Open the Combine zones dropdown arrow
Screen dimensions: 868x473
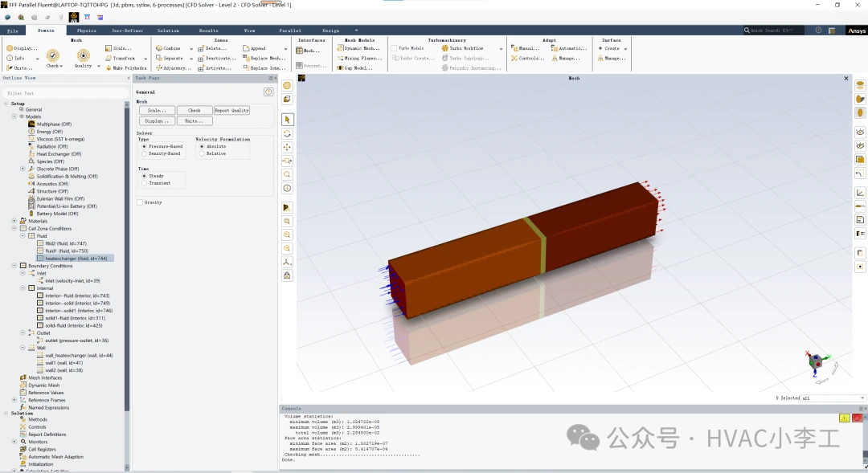point(191,49)
